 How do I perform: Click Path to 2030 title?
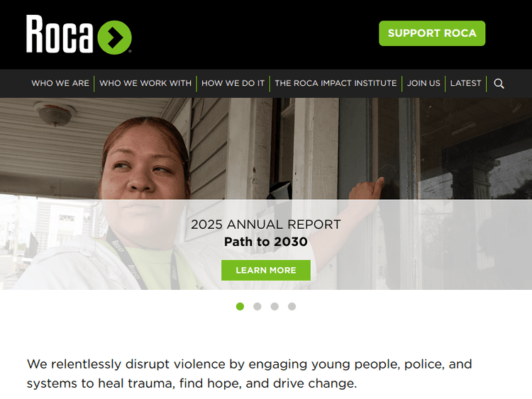coord(266,242)
